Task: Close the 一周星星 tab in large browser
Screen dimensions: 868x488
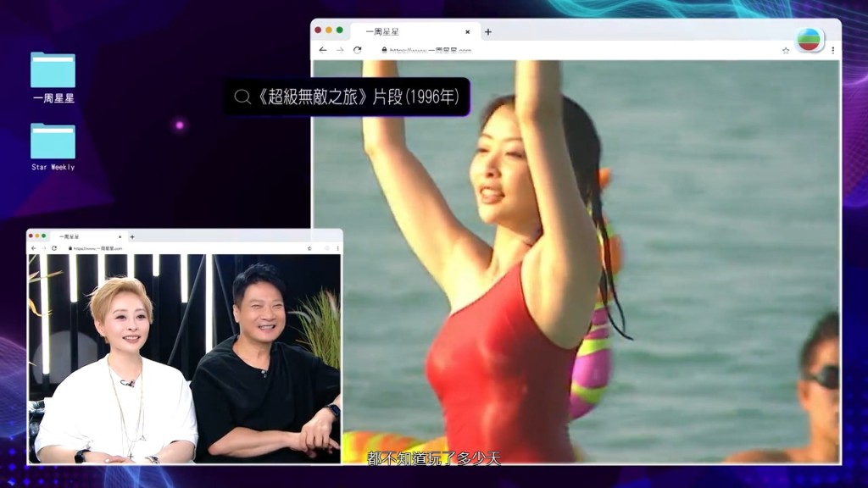Action: pyautogui.click(x=467, y=32)
